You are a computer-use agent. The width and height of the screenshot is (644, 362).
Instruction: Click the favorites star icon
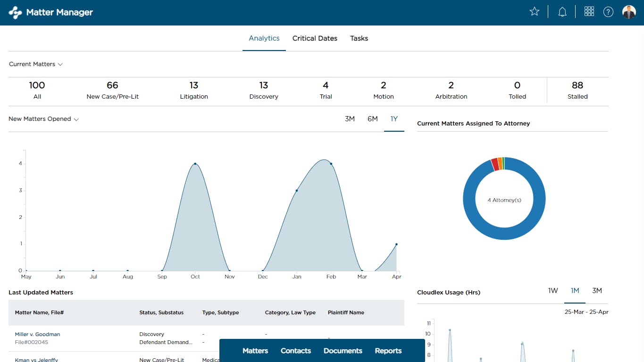click(x=534, y=12)
